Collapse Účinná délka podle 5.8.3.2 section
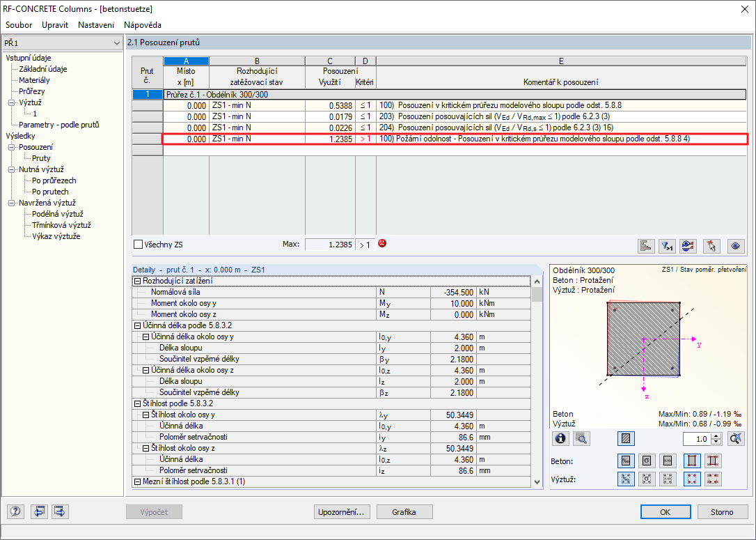This screenshot has width=756, height=540. coord(137,325)
